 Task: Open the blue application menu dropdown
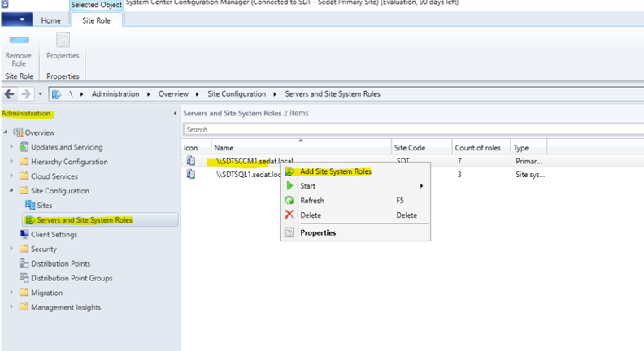[x=16, y=19]
